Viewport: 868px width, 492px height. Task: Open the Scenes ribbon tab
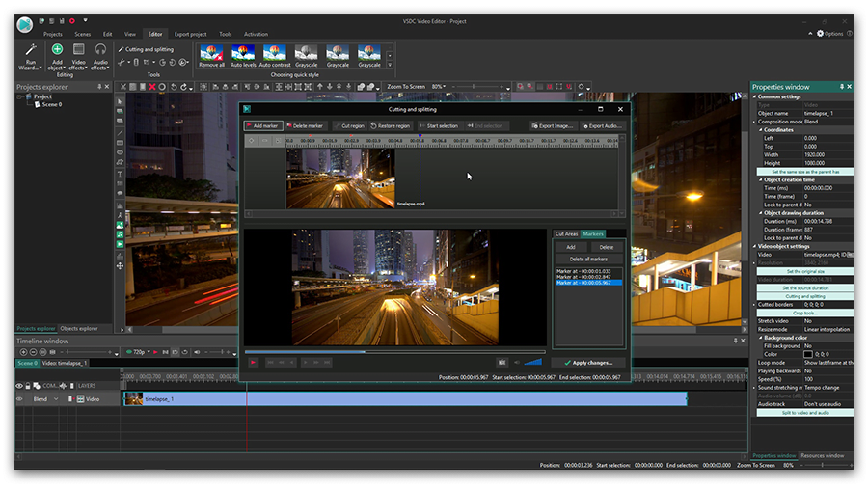[x=83, y=35]
